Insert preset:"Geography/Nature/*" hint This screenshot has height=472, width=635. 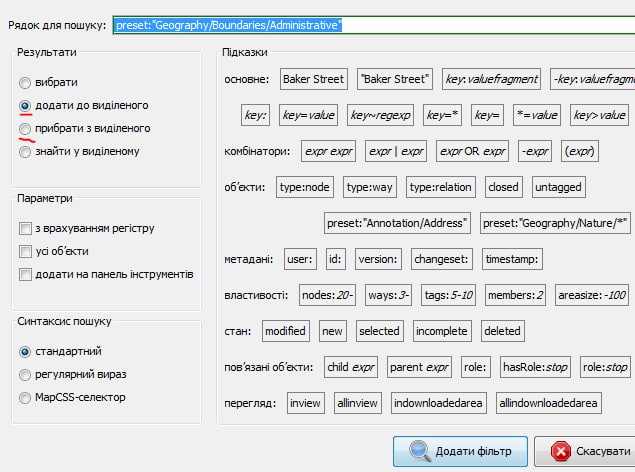(555, 223)
